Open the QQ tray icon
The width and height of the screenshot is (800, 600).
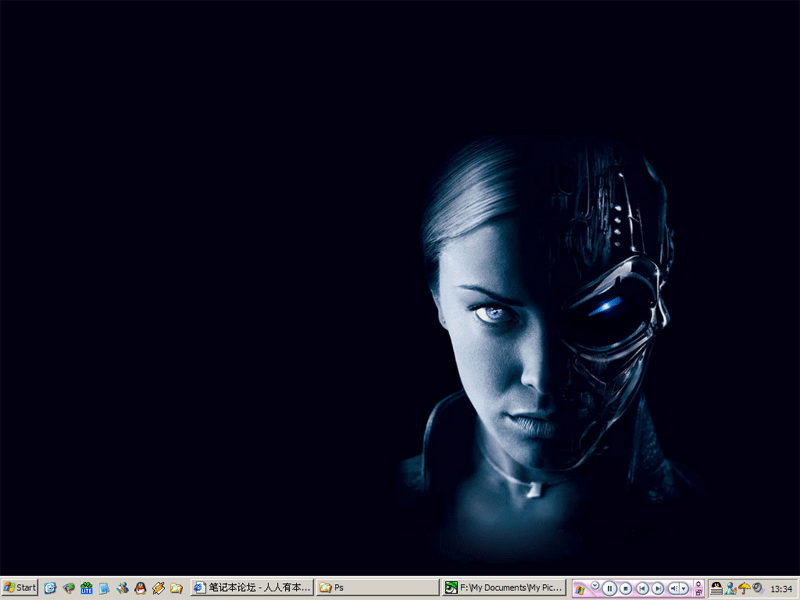coord(716,588)
